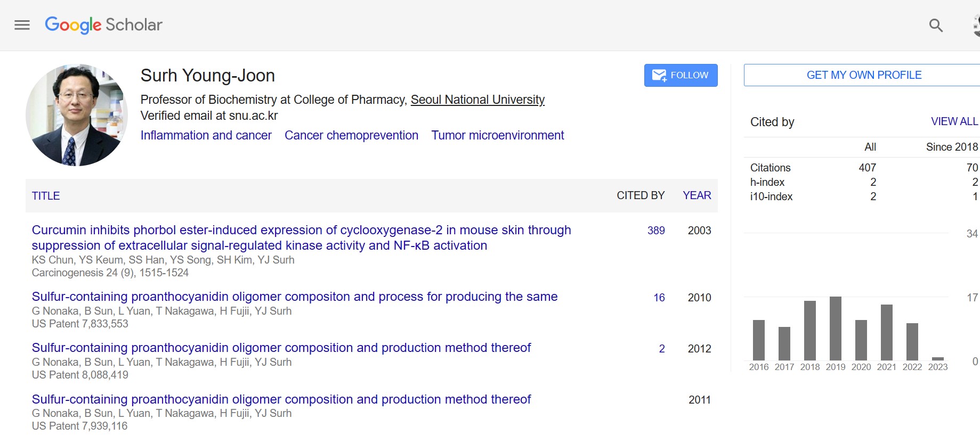Click the 2017 citation bar in chart
This screenshot has width=980, height=435.
(x=784, y=343)
